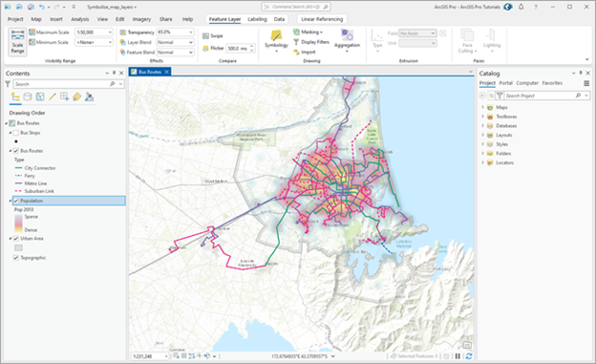Open the Maximum Scale dropdown
The height and width of the screenshot is (364, 596).
point(110,32)
